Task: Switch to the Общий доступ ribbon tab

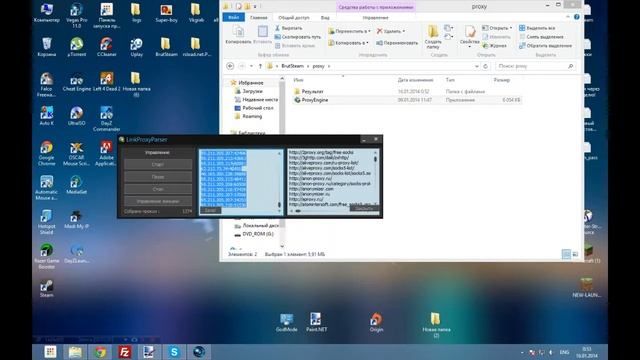Action: [293, 18]
